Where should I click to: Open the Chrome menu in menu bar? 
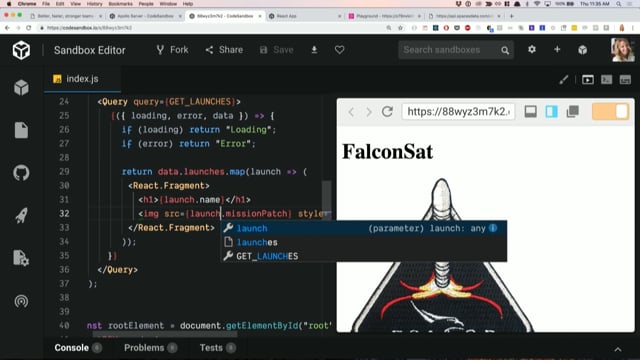(27, 4)
